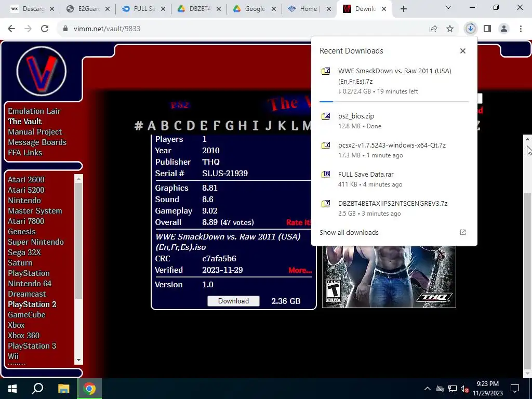Viewport: 532px width, 399px height.
Task: Browse games starting with # symbol
Action: point(138,126)
